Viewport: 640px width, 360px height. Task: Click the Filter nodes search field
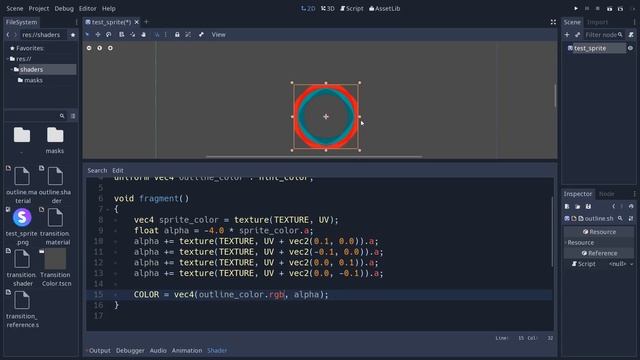604,35
